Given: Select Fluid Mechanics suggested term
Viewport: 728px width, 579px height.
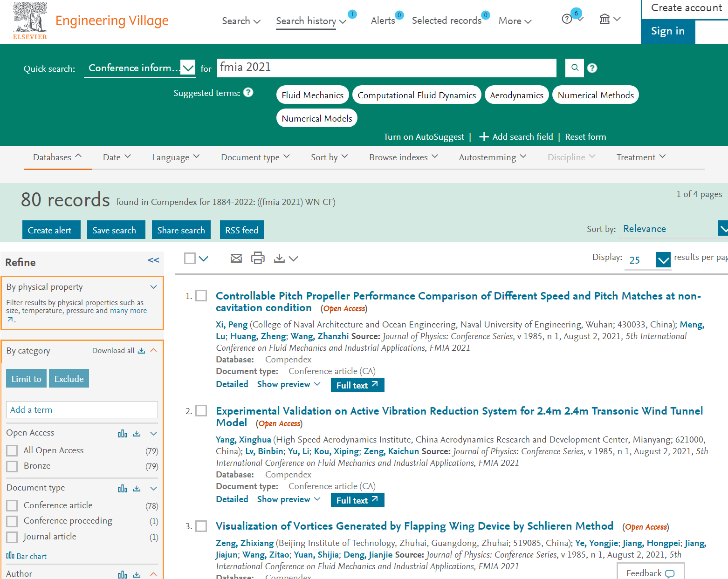Looking at the screenshot, I should 312,95.
